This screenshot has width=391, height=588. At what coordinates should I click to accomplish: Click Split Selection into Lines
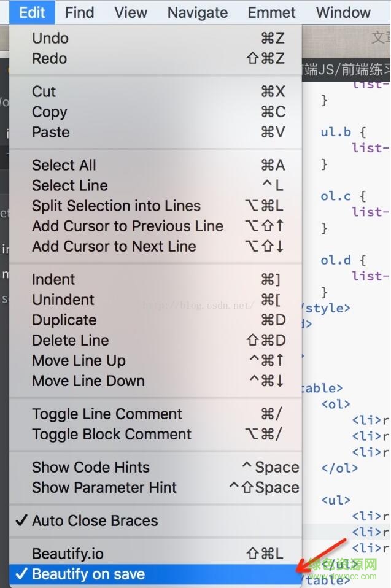116,206
